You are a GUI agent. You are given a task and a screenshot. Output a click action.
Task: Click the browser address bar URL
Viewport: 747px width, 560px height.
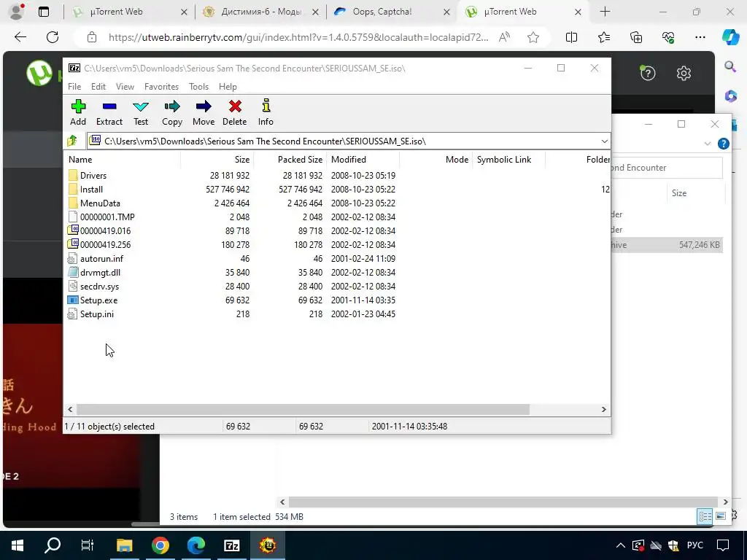click(x=298, y=37)
